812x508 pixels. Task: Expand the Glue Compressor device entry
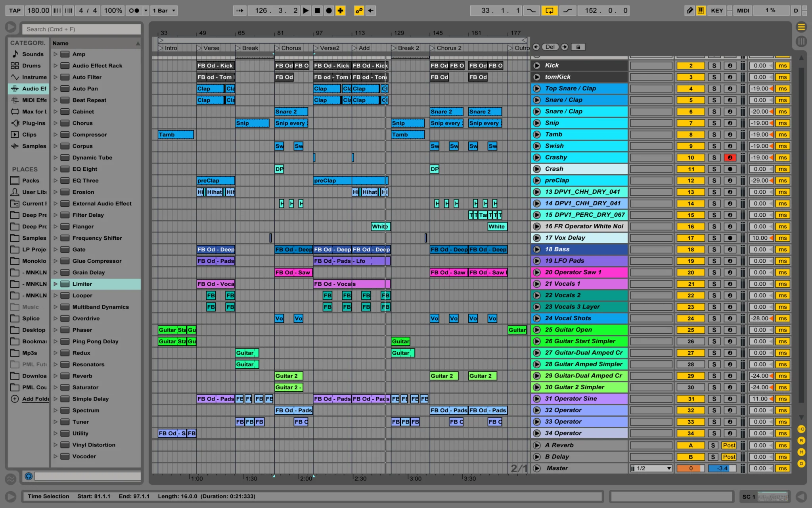(x=56, y=261)
